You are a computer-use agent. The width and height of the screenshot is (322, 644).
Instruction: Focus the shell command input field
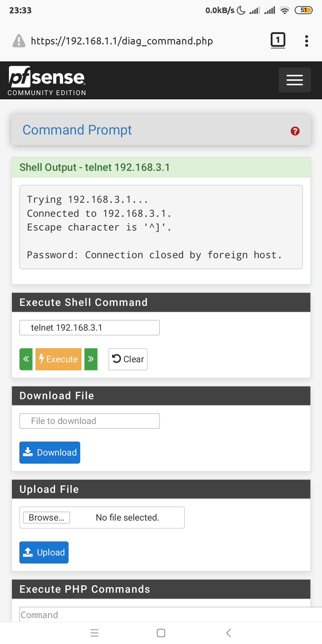(x=89, y=328)
